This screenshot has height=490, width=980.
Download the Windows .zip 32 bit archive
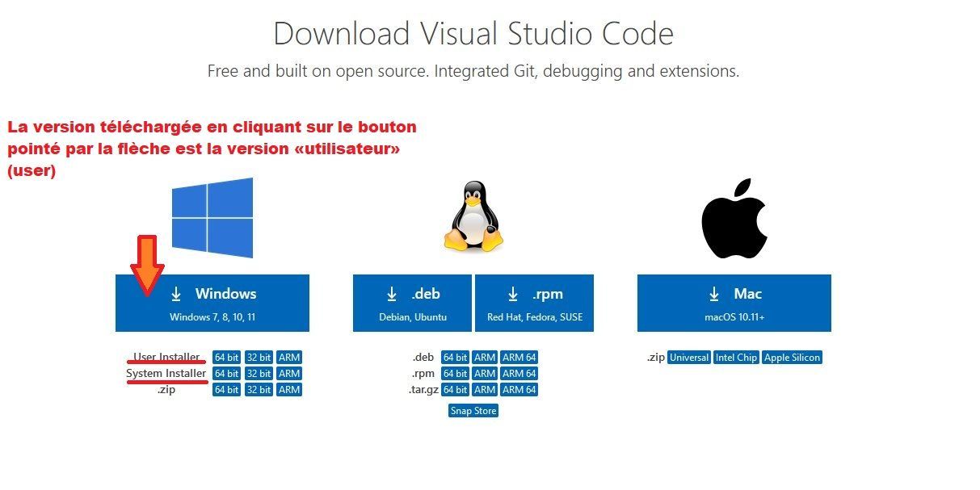point(259,390)
